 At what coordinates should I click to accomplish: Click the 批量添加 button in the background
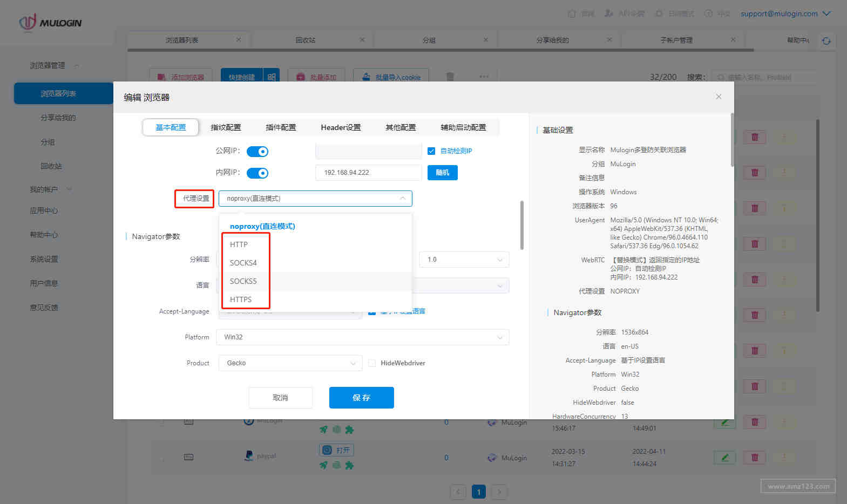(x=316, y=77)
